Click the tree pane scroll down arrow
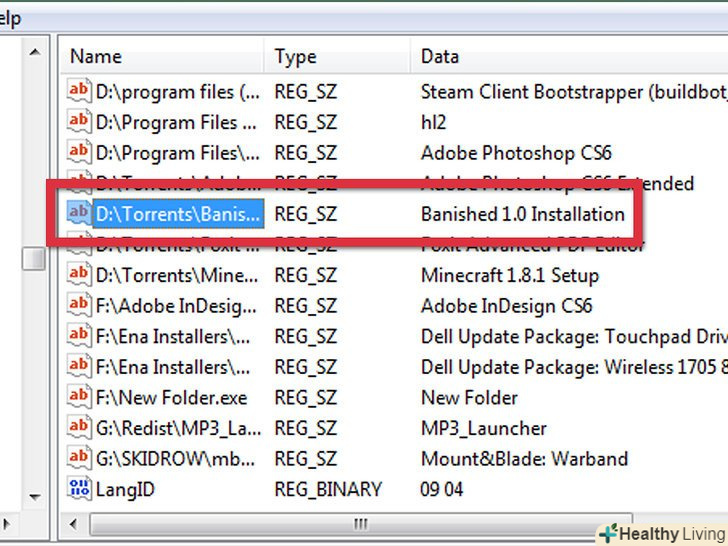This screenshot has width=728, height=546. click(x=34, y=497)
